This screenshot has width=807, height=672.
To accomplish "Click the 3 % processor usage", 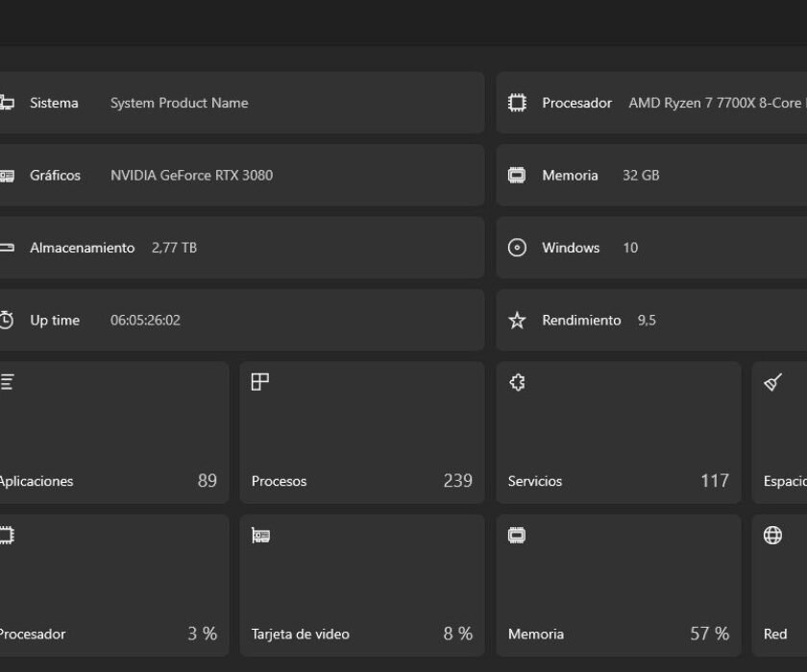I will coord(203,634).
